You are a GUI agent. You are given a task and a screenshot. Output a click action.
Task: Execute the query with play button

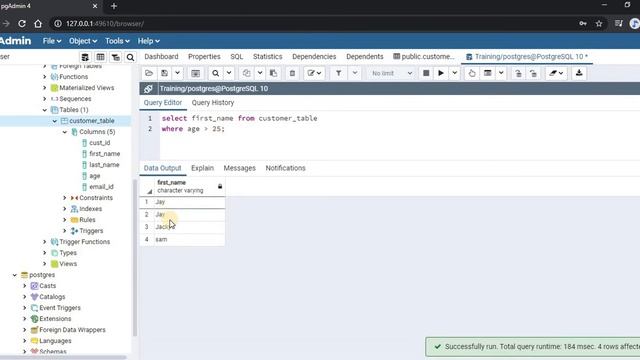[x=441, y=73]
